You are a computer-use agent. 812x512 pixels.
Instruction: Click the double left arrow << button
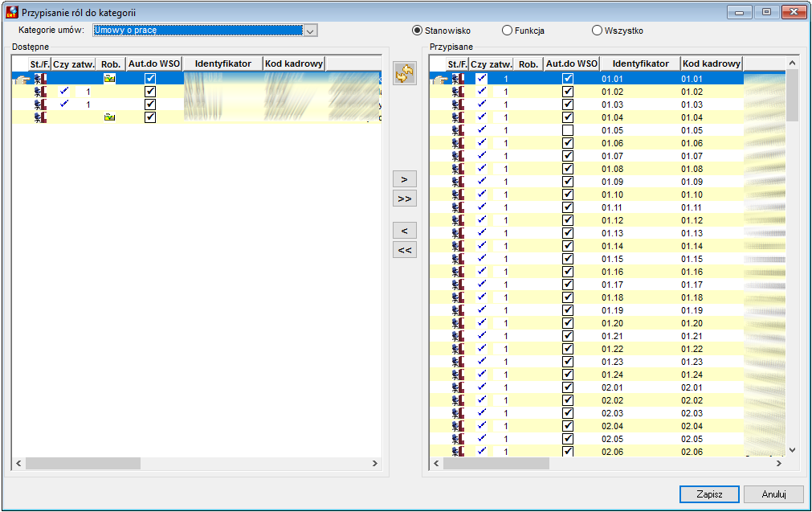point(405,250)
